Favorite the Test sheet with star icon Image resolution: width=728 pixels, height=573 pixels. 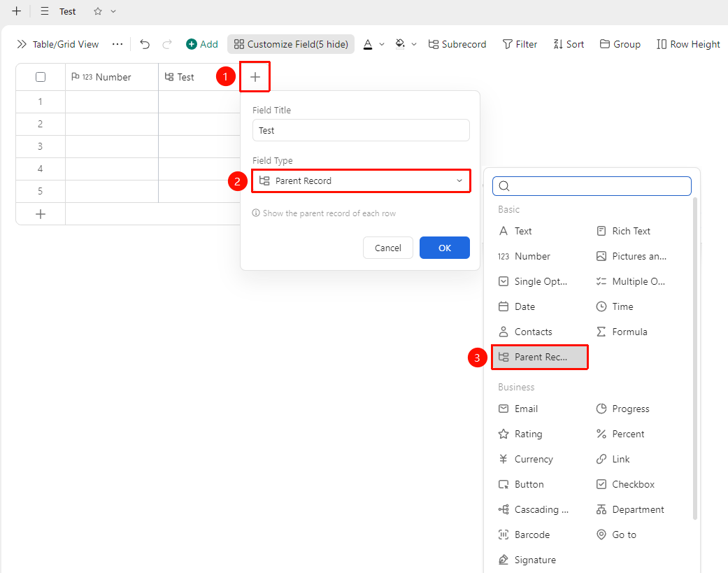click(x=97, y=12)
